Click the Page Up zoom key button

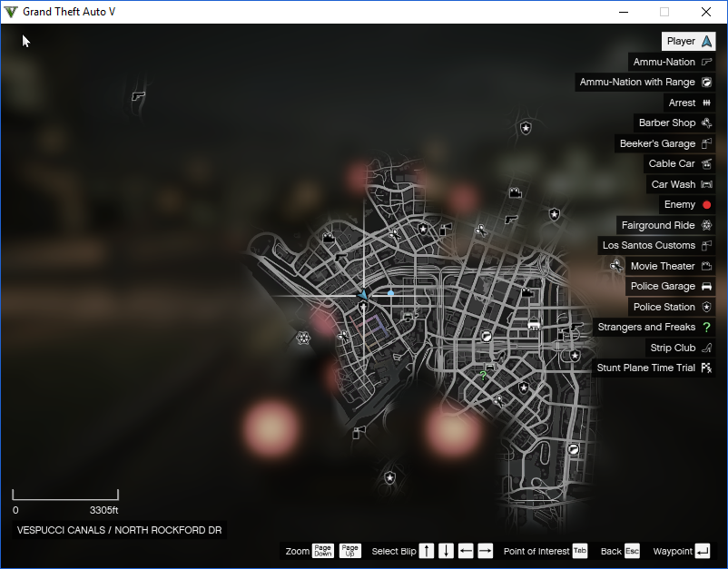tap(350, 551)
